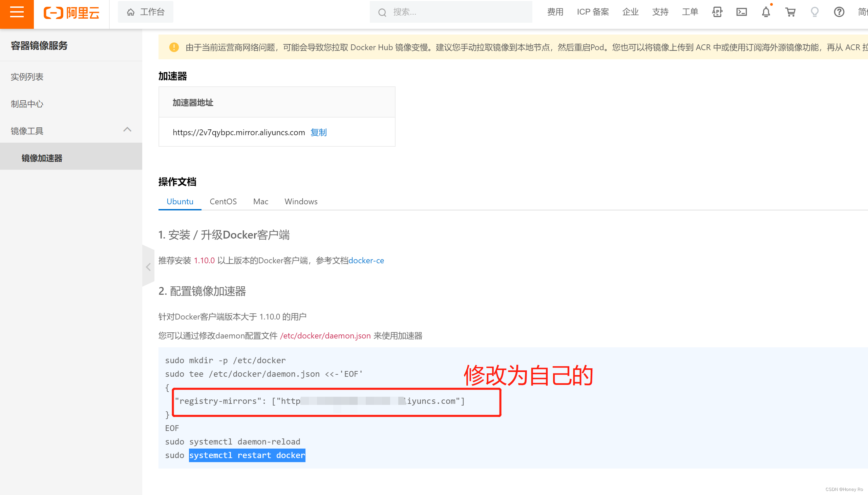Click the 工作台 workbench home icon
The width and height of the screenshot is (868, 495).
[130, 12]
